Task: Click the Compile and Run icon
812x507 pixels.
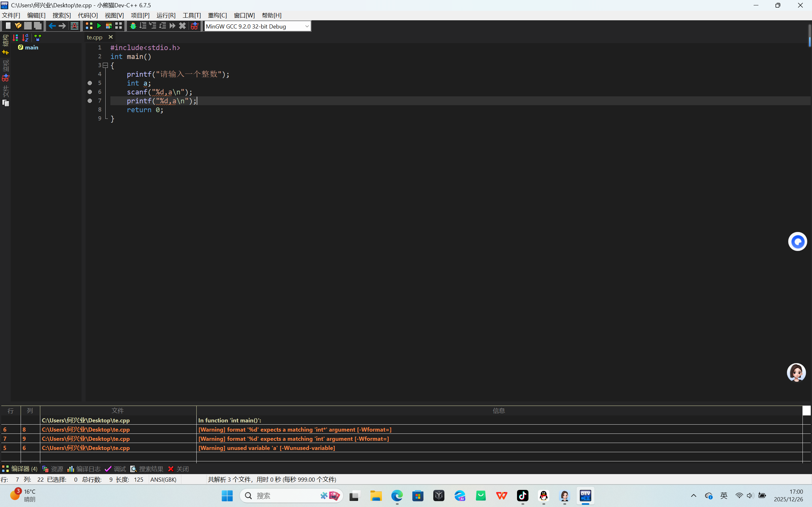Action: tap(109, 26)
